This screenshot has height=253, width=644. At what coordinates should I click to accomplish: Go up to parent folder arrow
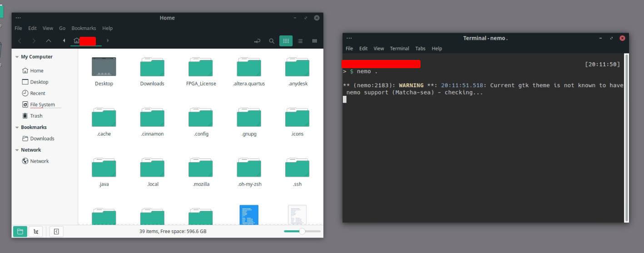(49, 41)
